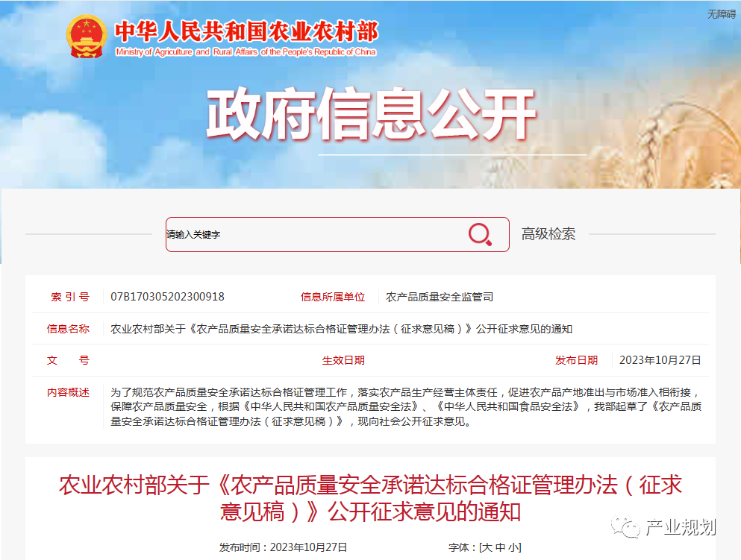Image resolution: width=741 pixels, height=560 pixels.
Task: Click the English ministry name subtitle
Action: [x=246, y=51]
